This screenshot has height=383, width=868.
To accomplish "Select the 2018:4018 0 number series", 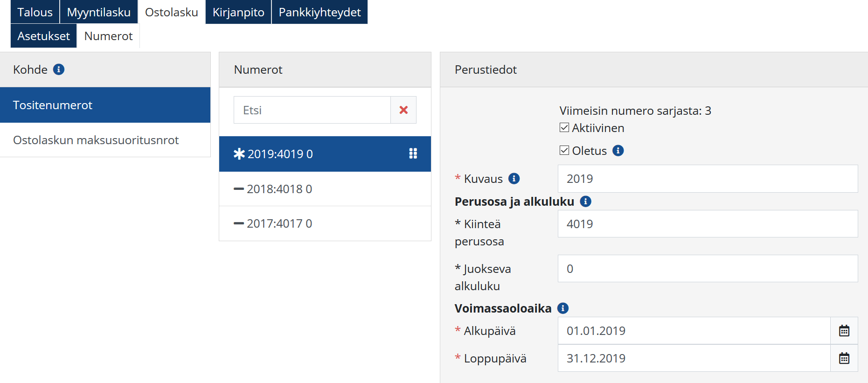I will tap(279, 189).
